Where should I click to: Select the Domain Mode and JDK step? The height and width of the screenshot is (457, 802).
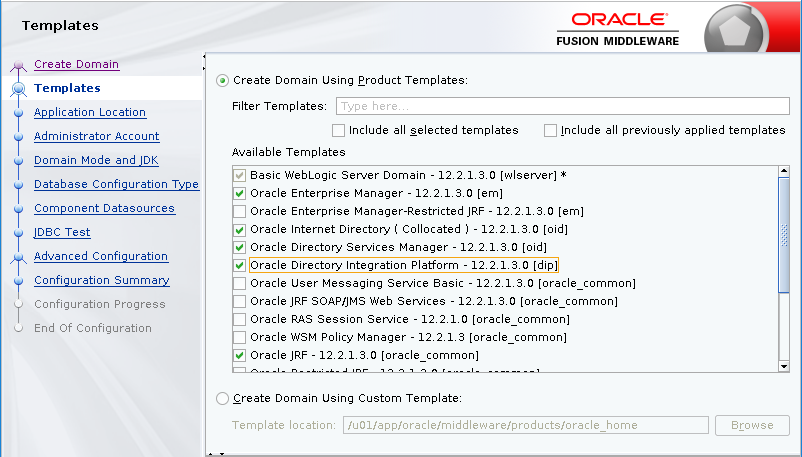(96, 160)
